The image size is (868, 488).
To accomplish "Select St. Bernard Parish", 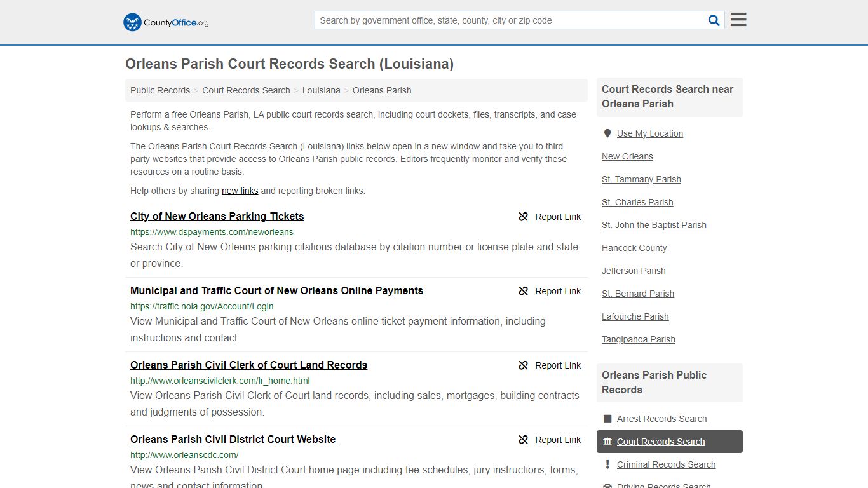I will (638, 294).
